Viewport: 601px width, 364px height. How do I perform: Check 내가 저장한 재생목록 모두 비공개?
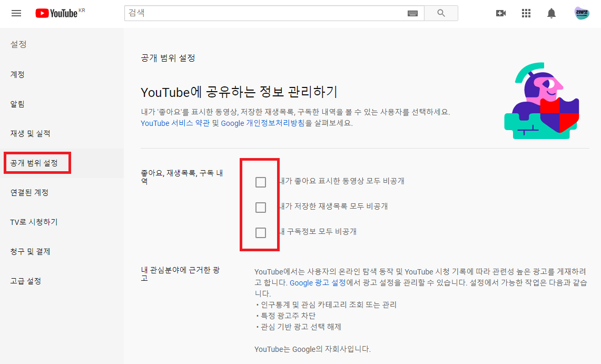[261, 208]
